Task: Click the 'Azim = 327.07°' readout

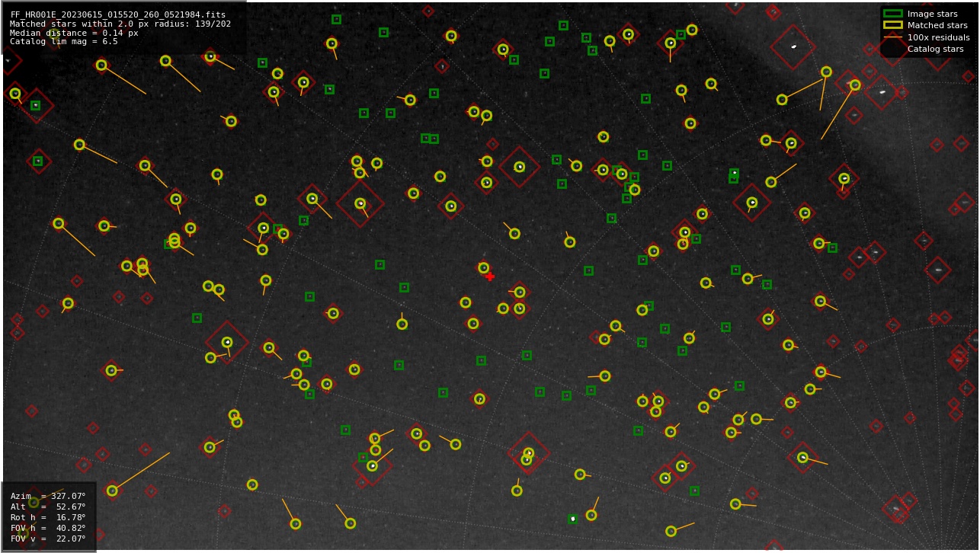Action: 48,496
